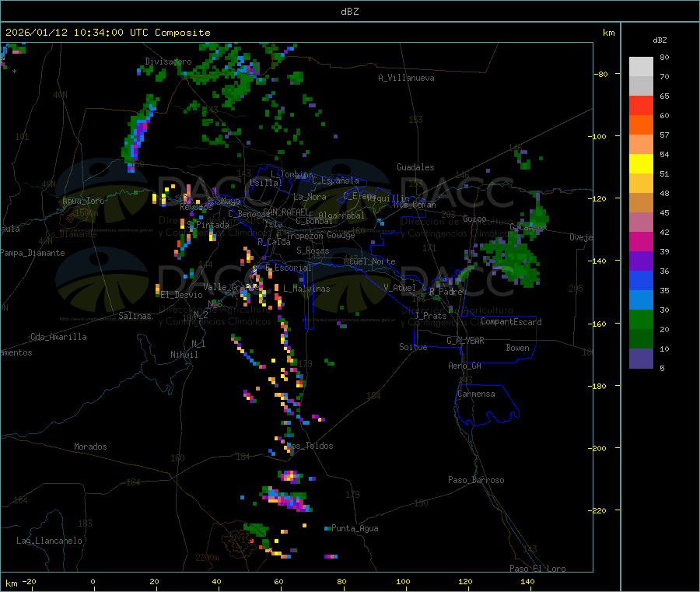Click the C_Española location label
Viewport: 700px width, 592px height.
point(336,180)
